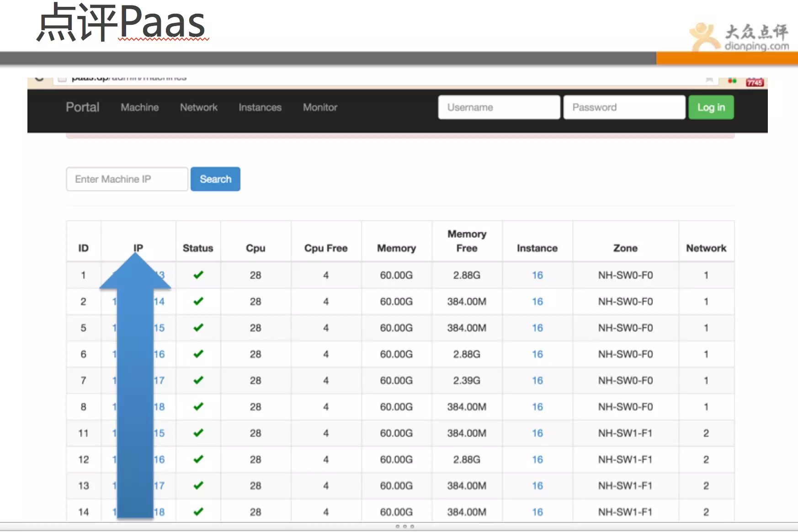The width and height of the screenshot is (798, 532).
Task: Click the 384.00M Memory Free cell in row ID 2
Action: (x=467, y=302)
